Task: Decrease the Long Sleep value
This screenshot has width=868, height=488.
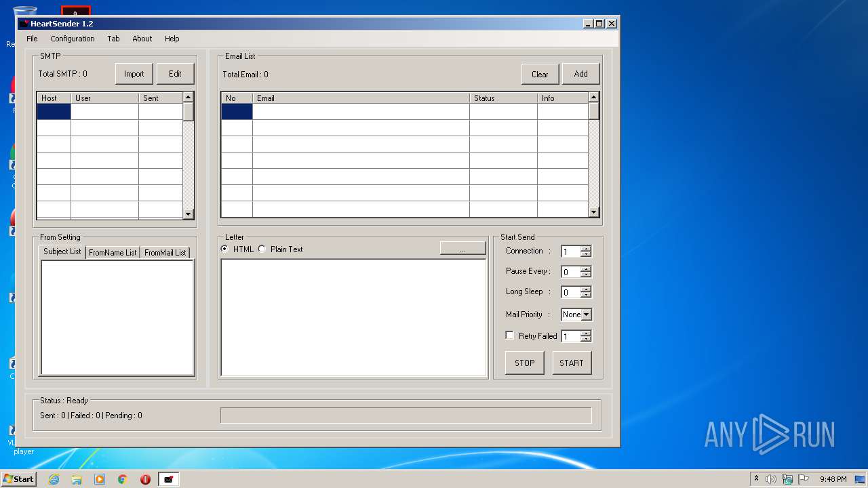Action: pos(586,295)
